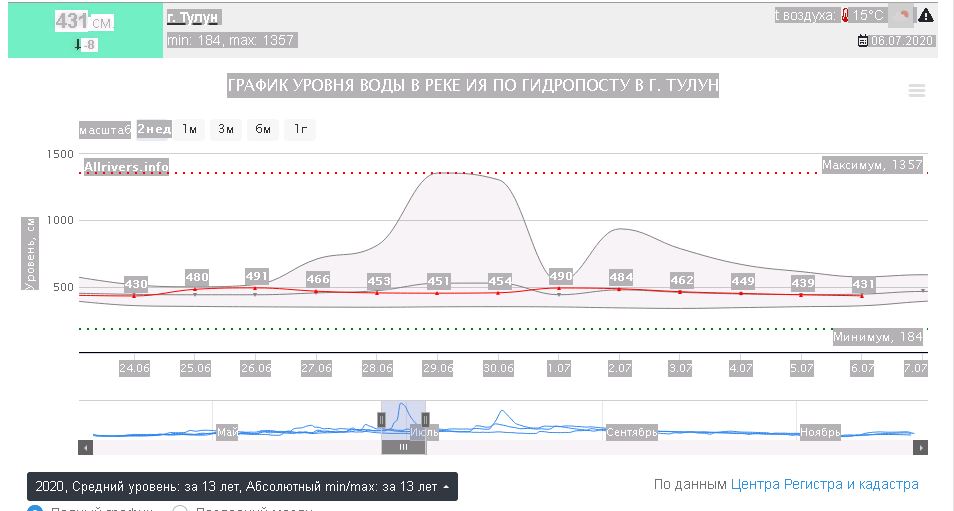This screenshot has height=511, width=954.
Task: Click the 6.07 axis date label
Action: 862,368
